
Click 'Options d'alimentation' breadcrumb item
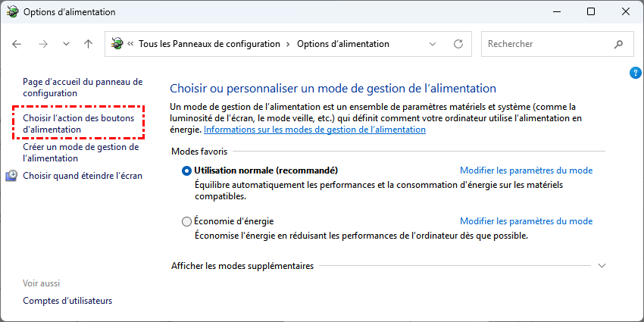click(x=342, y=44)
